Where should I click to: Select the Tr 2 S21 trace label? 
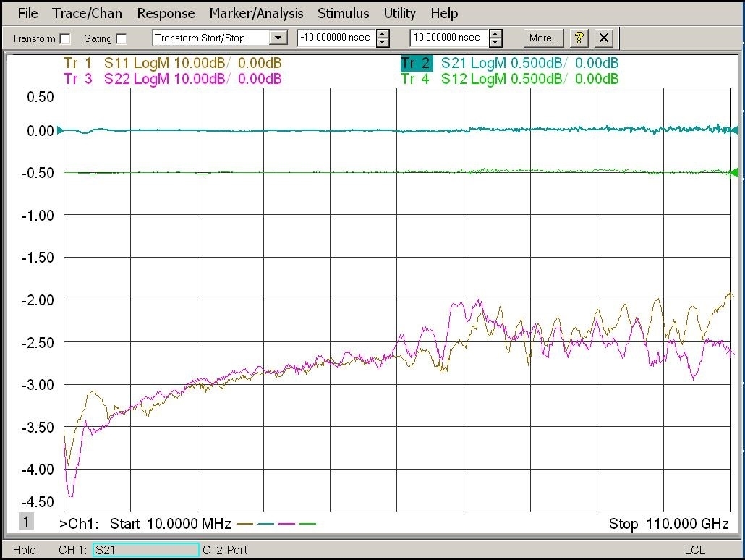tap(509, 63)
